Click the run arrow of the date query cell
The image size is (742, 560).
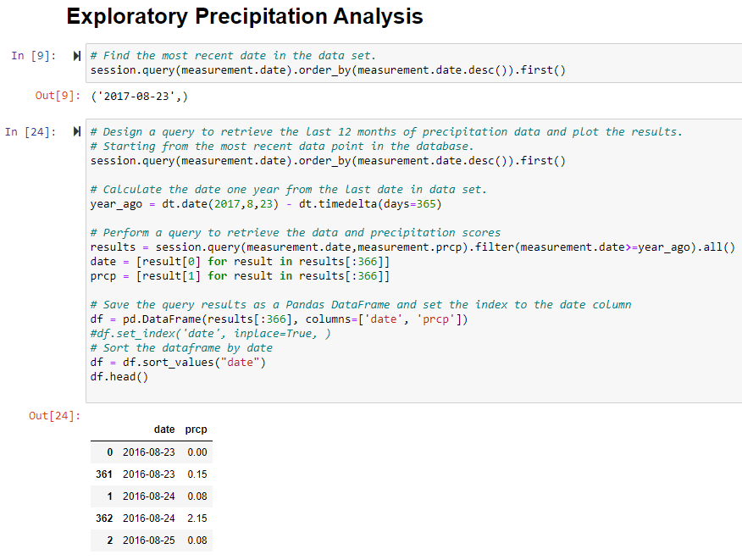(75, 55)
